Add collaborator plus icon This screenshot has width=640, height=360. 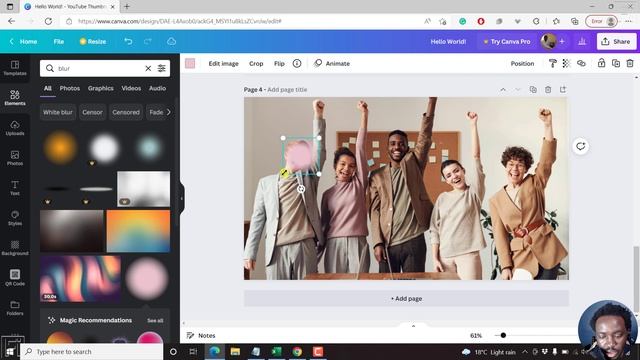pyautogui.click(x=562, y=41)
